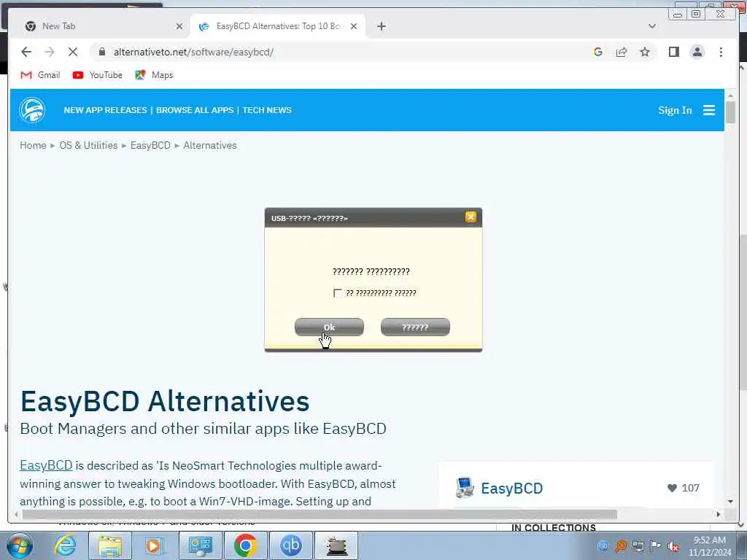Open TECH NEWS menu item
This screenshot has height=560, width=747.
pos(267,110)
